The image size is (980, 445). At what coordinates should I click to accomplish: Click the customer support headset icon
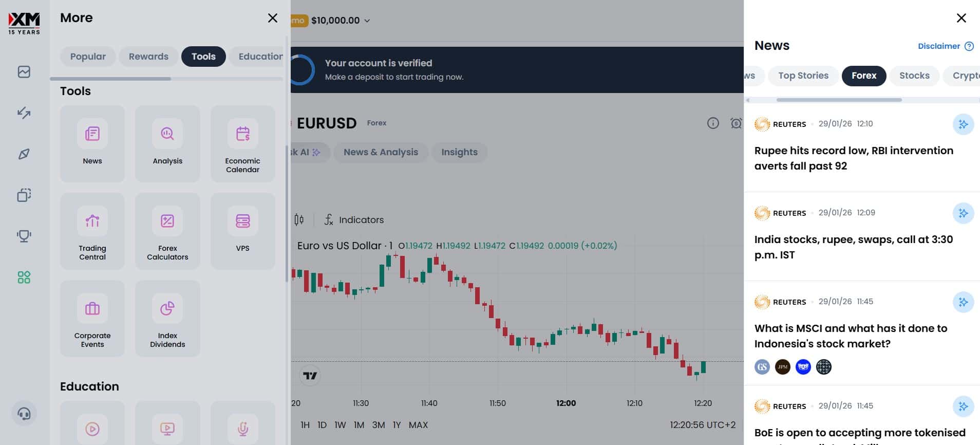[24, 414]
